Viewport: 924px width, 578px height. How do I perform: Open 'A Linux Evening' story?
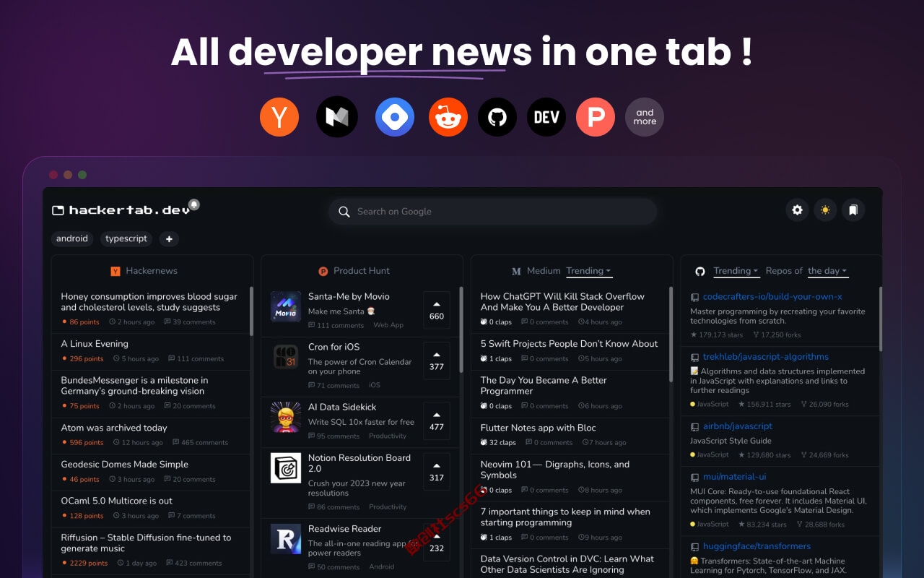pyautogui.click(x=95, y=344)
